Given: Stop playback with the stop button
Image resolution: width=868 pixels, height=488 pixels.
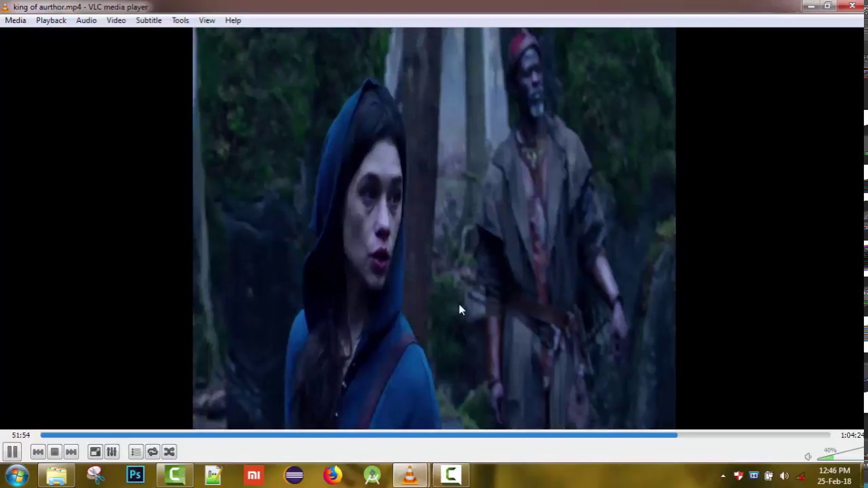Looking at the screenshot, I should click(55, 452).
